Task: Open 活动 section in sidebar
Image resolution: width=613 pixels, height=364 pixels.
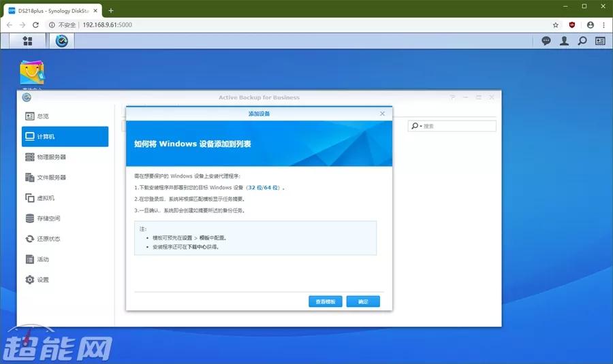Action: pyautogui.click(x=65, y=259)
